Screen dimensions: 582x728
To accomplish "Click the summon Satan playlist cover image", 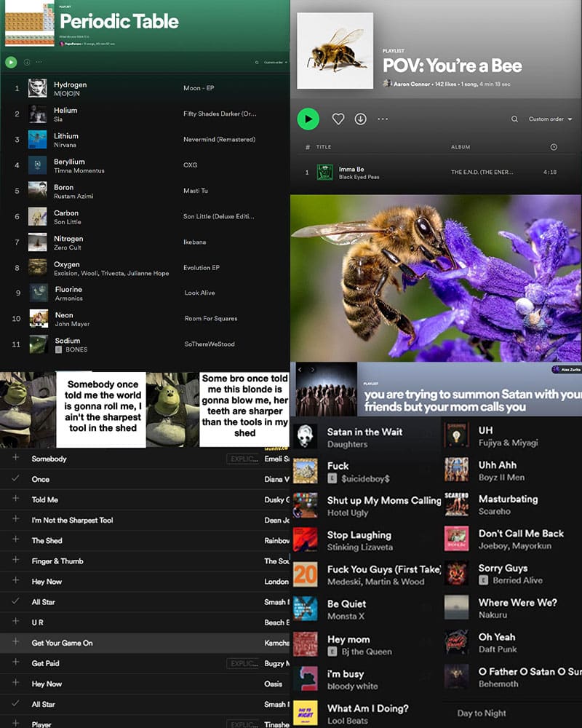I will [x=327, y=389].
